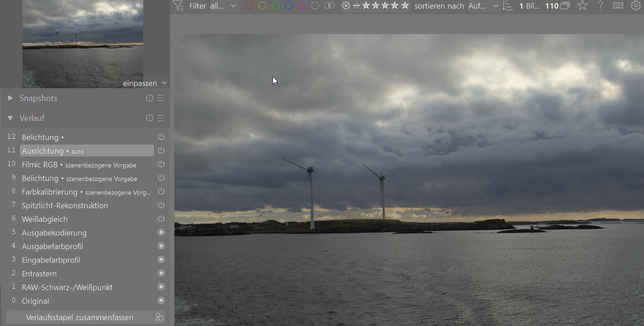The image size is (644, 326).
Task: Select the red color label filter
Action: point(249,6)
